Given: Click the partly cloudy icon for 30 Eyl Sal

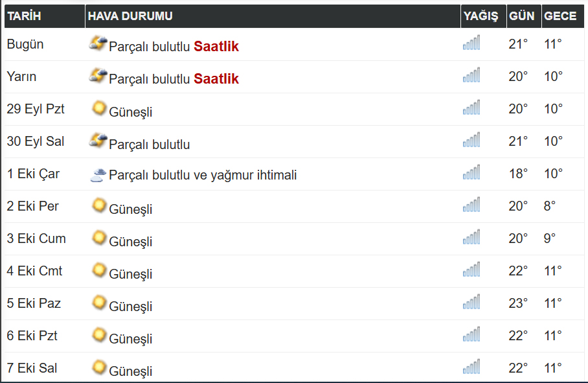Looking at the screenshot, I should pyautogui.click(x=98, y=141).
